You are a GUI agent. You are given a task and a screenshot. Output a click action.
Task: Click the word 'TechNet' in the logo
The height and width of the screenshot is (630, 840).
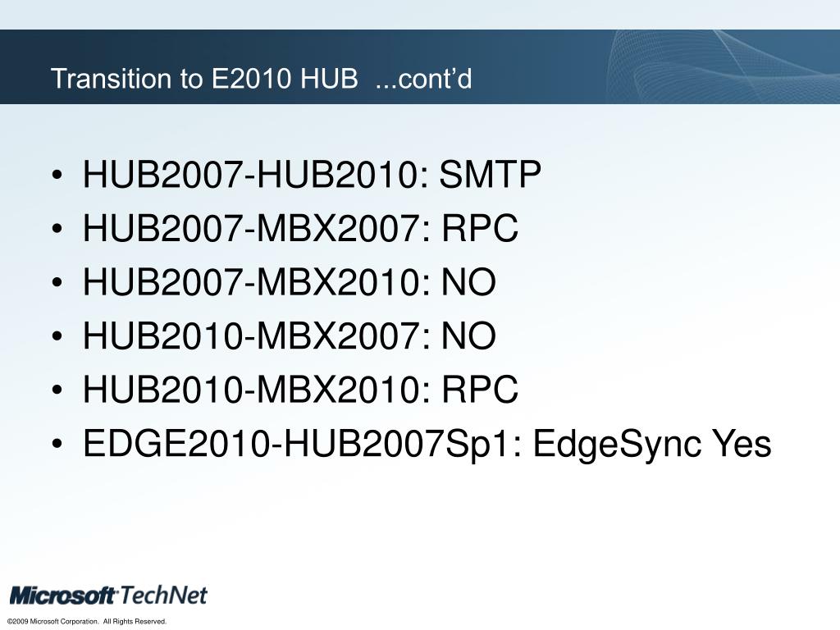pos(163,596)
